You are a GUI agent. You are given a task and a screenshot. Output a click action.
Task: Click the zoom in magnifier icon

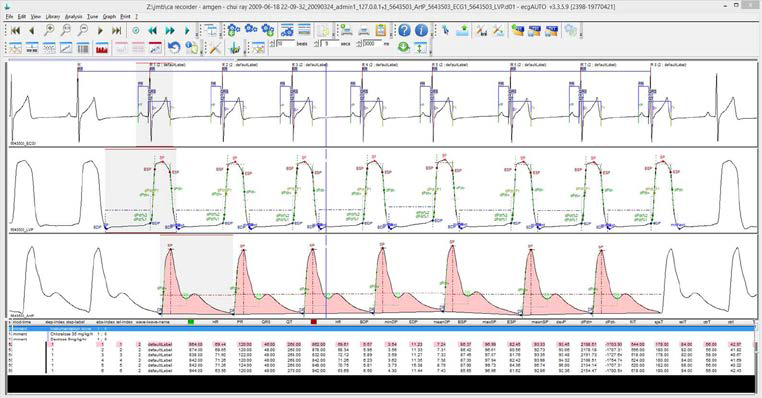(x=49, y=31)
